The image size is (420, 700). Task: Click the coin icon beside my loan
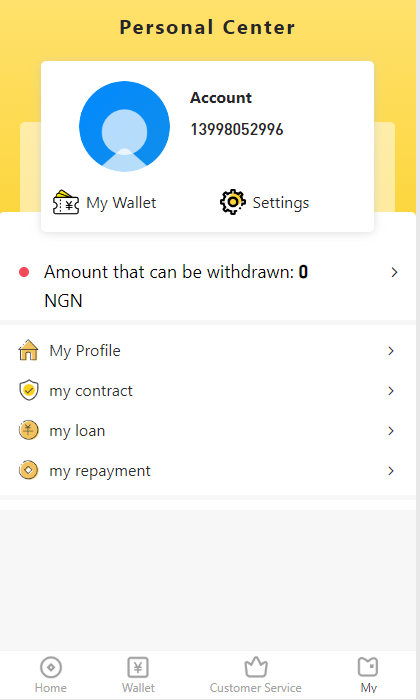tap(29, 430)
